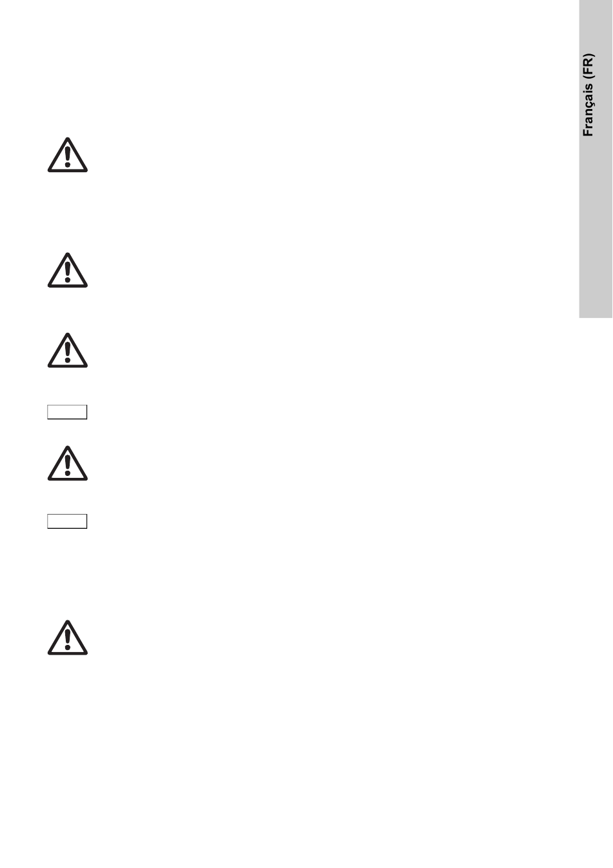This screenshot has height=868, width=613.
Task: Click the caution symbol second from the bottom
Action: click(67, 463)
